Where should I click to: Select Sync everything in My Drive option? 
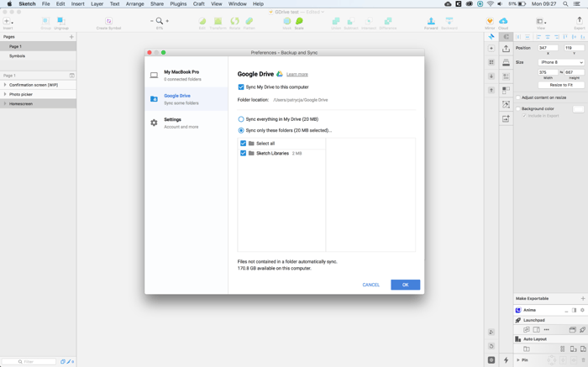(241, 119)
